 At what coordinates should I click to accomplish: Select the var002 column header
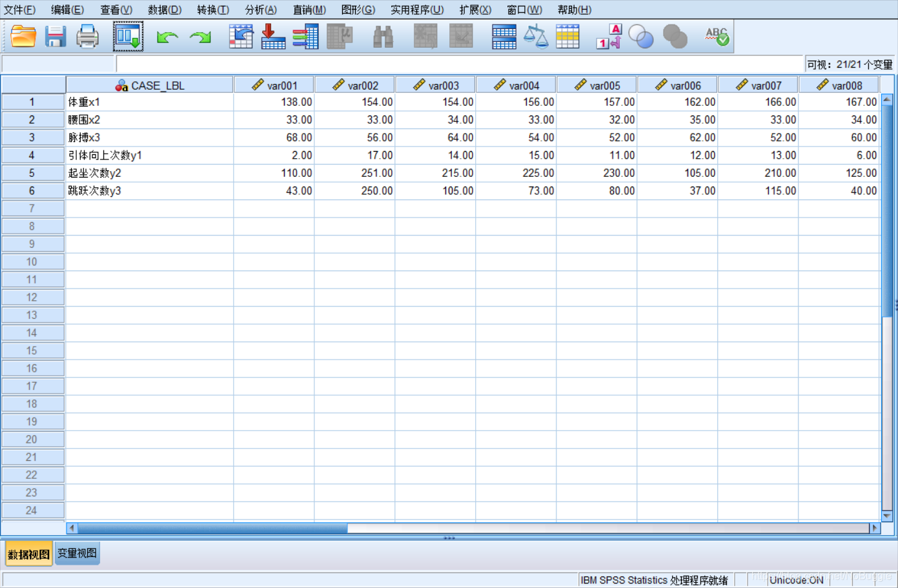pos(355,85)
